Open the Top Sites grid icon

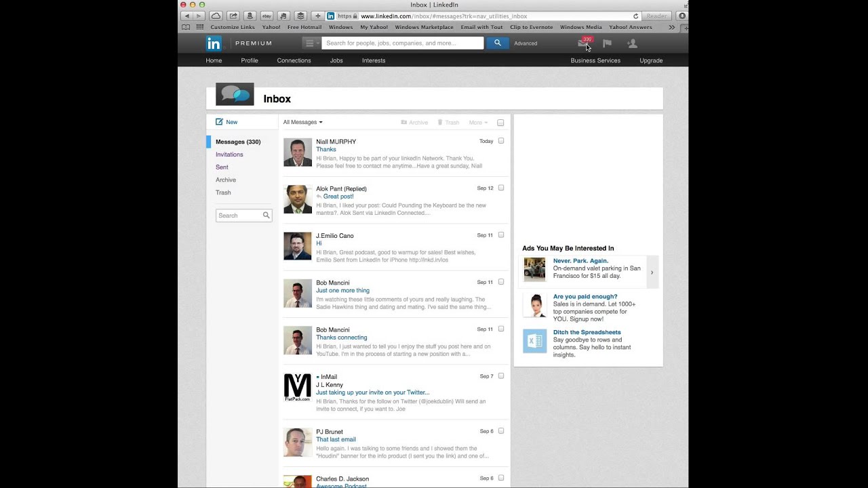coord(200,27)
